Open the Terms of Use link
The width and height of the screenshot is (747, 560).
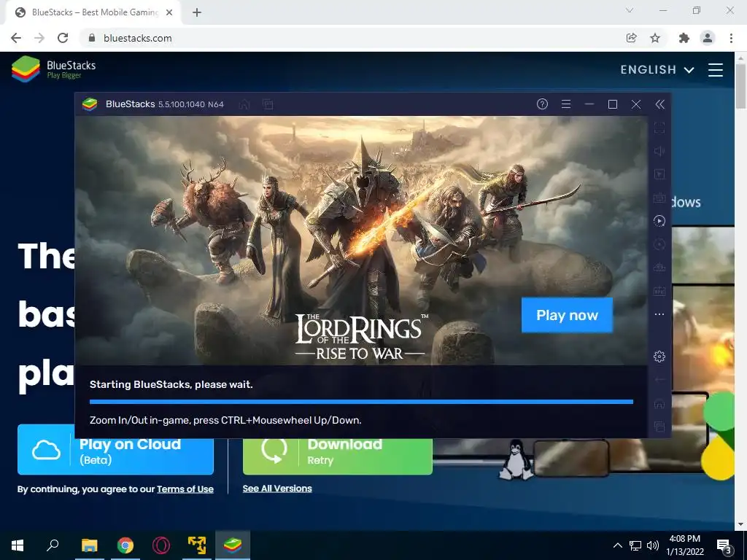(185, 489)
